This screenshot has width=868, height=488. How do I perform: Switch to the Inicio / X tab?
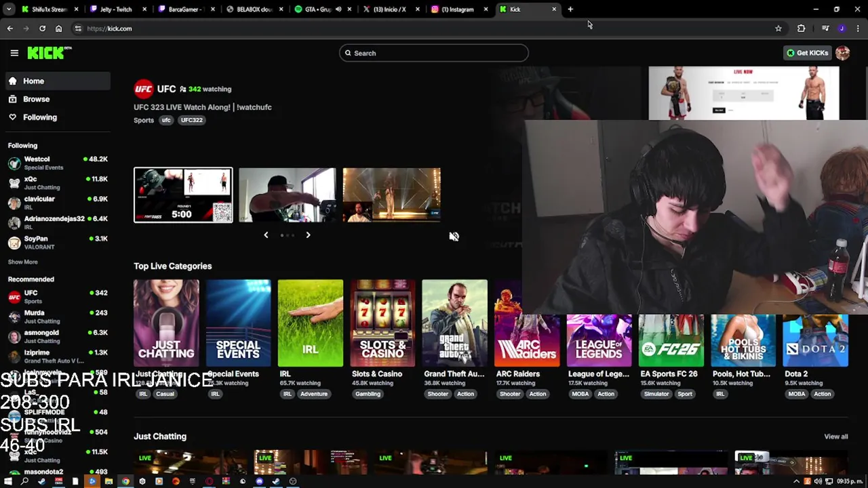391,9
